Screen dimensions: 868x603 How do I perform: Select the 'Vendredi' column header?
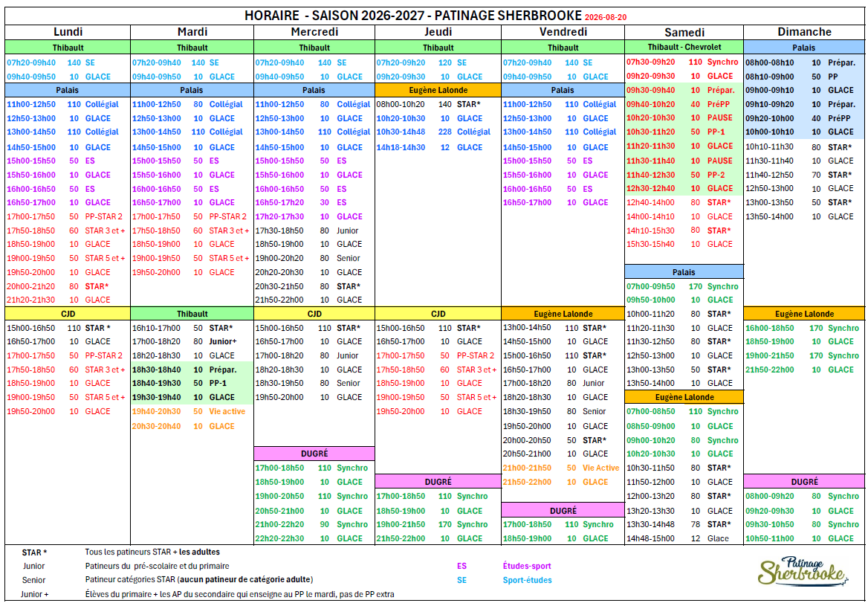pyautogui.click(x=563, y=32)
